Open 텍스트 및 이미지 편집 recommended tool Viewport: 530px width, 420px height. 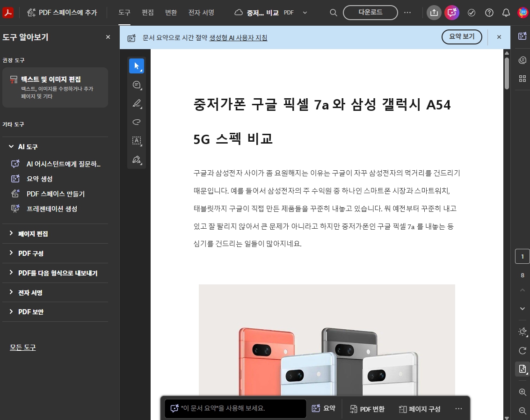pos(55,87)
